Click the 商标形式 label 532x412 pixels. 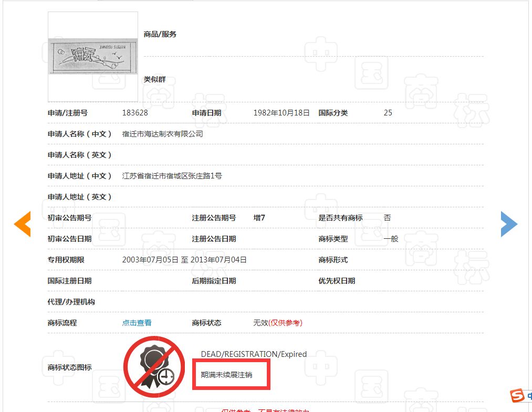coord(333,260)
